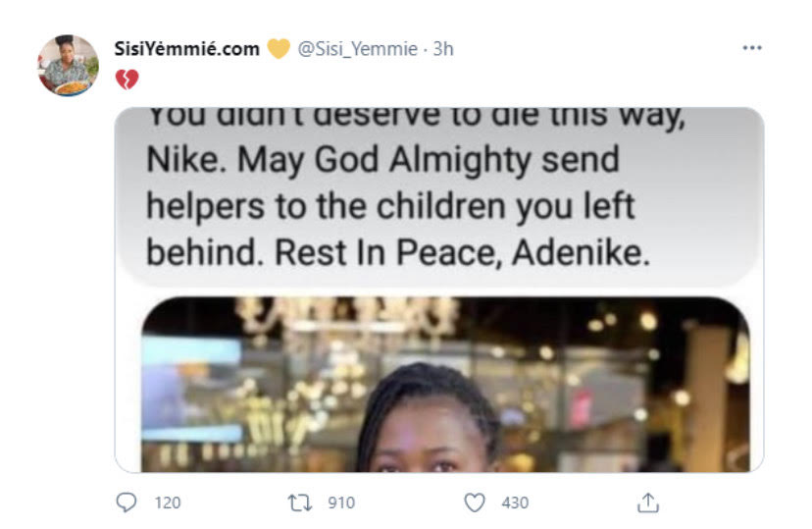The height and width of the screenshot is (529, 812).
Task: Open the SisiYemmie profile avatar picture
Action: tap(69, 66)
